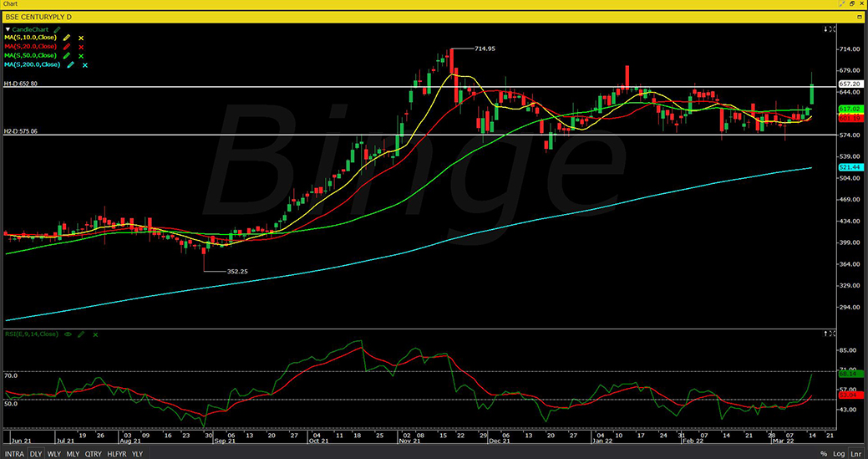Click the RSI 70.0 level label
868x459 pixels.
tap(11, 376)
